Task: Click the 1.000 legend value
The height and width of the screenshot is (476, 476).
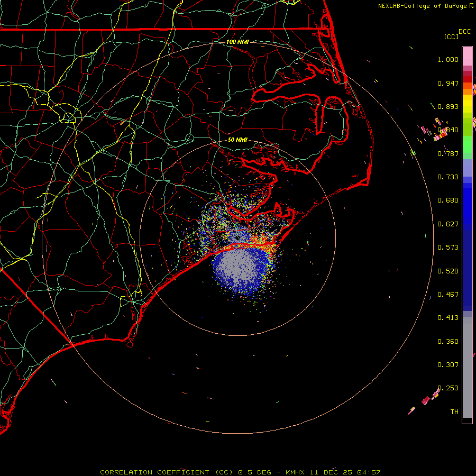Action: [x=448, y=59]
